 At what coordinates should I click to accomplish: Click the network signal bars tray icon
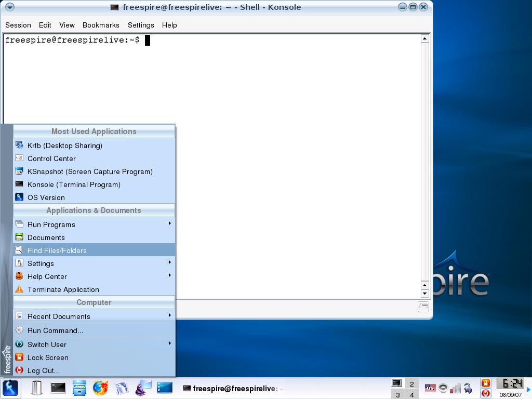pos(455,388)
